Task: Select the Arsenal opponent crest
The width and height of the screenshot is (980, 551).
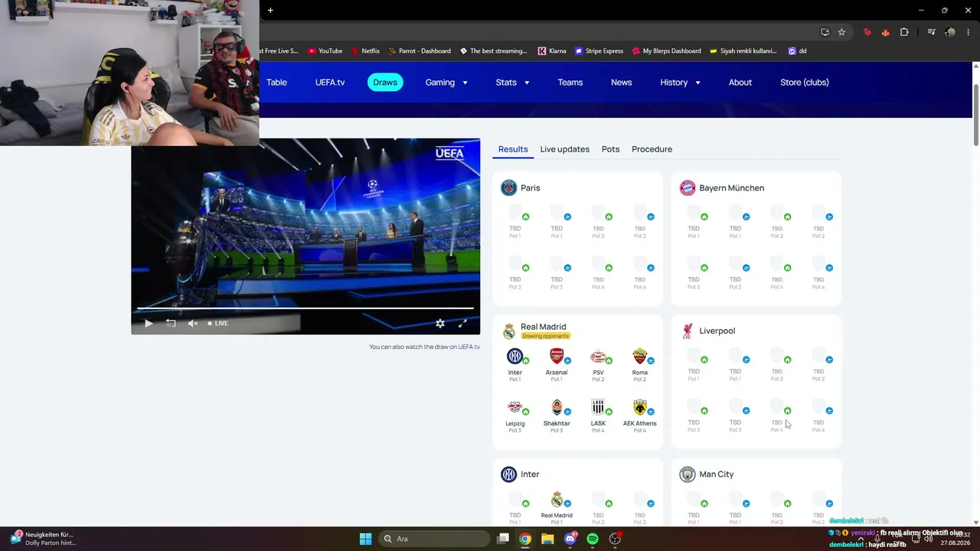Action: (x=557, y=357)
